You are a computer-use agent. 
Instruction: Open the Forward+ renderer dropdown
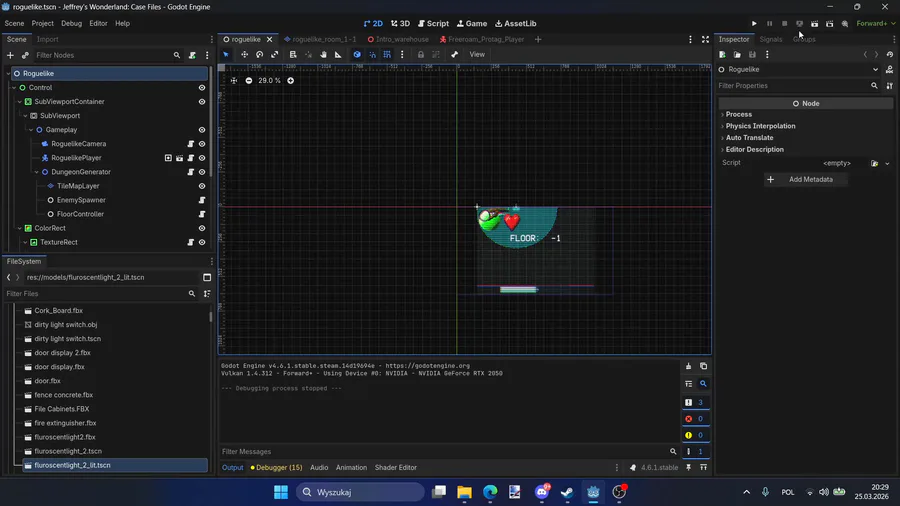pos(875,24)
